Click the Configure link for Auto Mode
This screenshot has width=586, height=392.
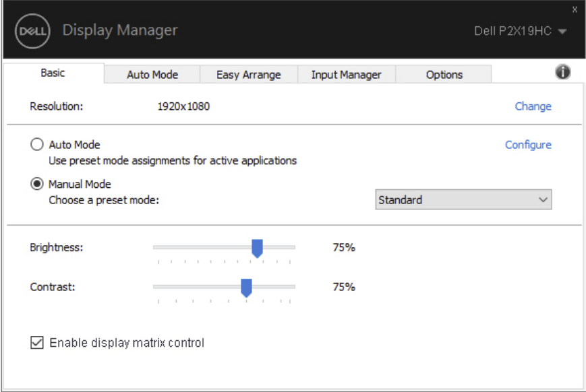pos(528,145)
